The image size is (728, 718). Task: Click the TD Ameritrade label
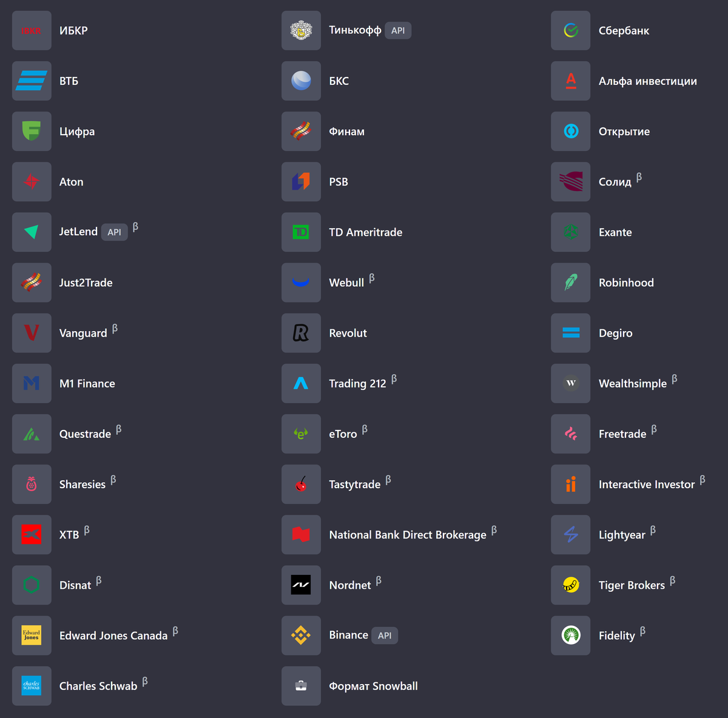click(365, 232)
